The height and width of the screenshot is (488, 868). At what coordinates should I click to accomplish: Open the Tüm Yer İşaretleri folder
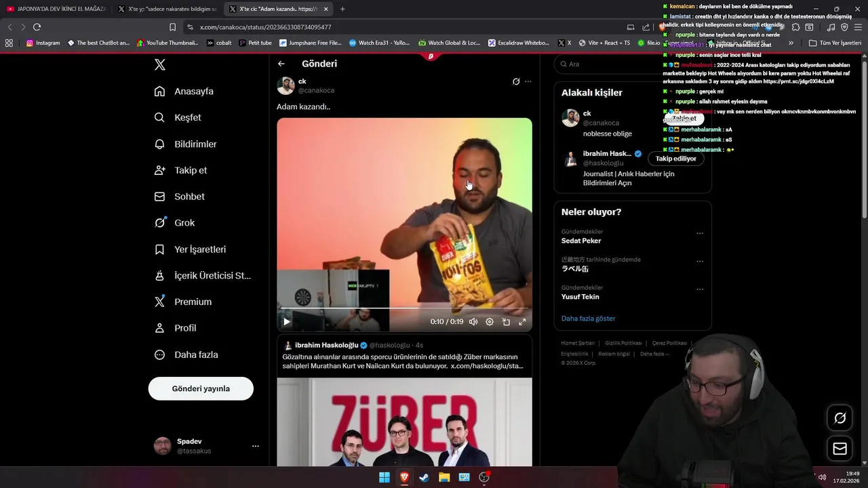pos(835,43)
